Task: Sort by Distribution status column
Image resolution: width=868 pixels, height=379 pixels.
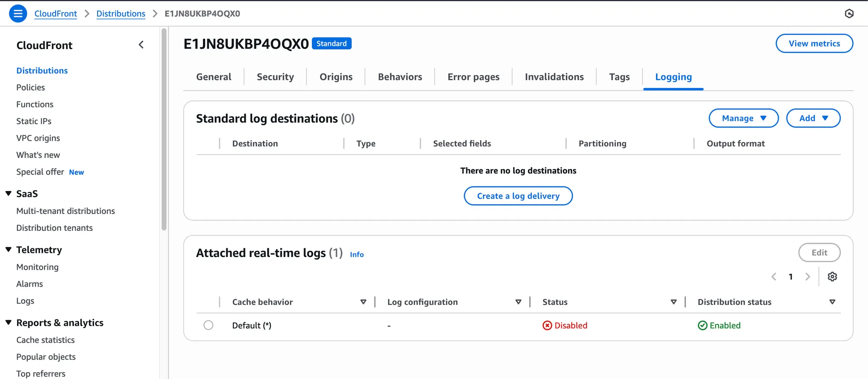Action: pos(832,302)
